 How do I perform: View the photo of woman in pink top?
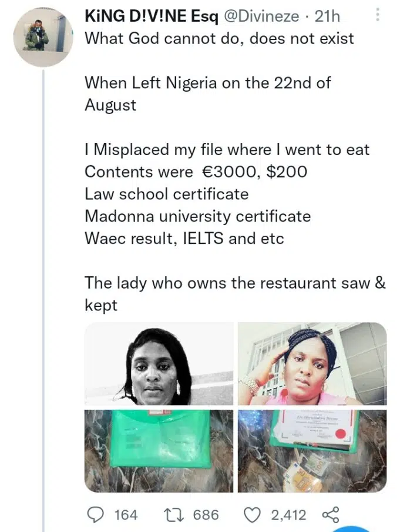point(312,364)
